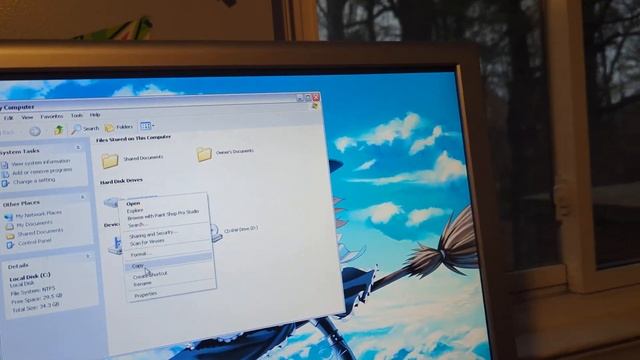Open the Views dropdown button
The height and width of the screenshot is (360, 640).
coord(147,125)
